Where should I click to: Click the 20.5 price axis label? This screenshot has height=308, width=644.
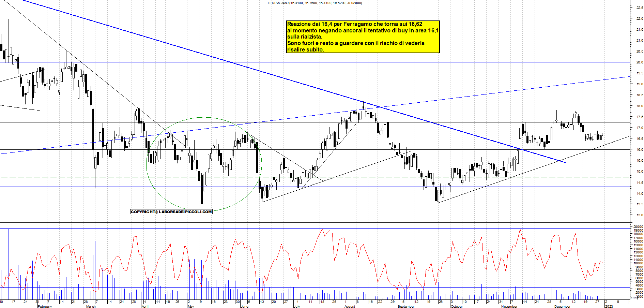(x=640, y=52)
